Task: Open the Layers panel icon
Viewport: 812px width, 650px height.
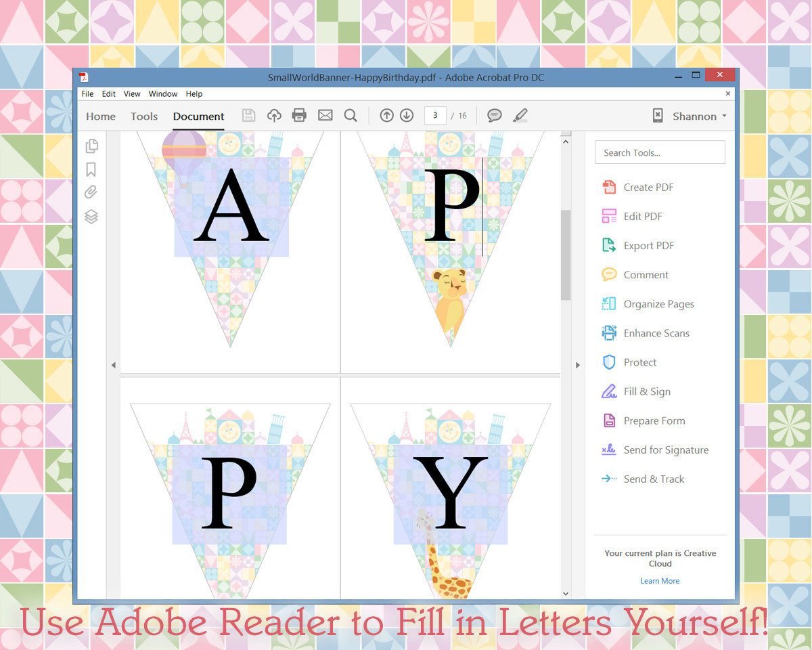Action: click(91, 217)
